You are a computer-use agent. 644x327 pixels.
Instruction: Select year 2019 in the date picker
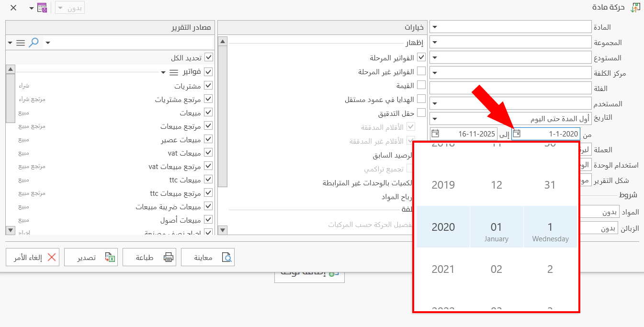(x=443, y=185)
